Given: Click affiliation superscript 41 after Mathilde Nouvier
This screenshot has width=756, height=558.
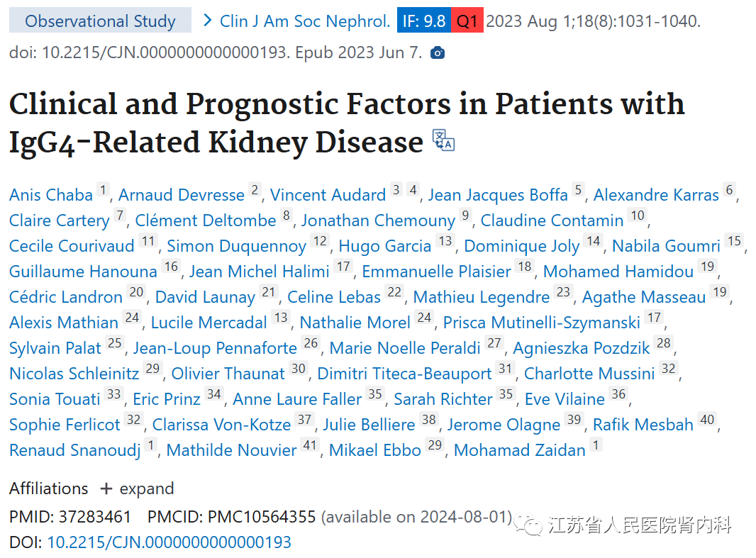Looking at the screenshot, I should tap(310, 445).
